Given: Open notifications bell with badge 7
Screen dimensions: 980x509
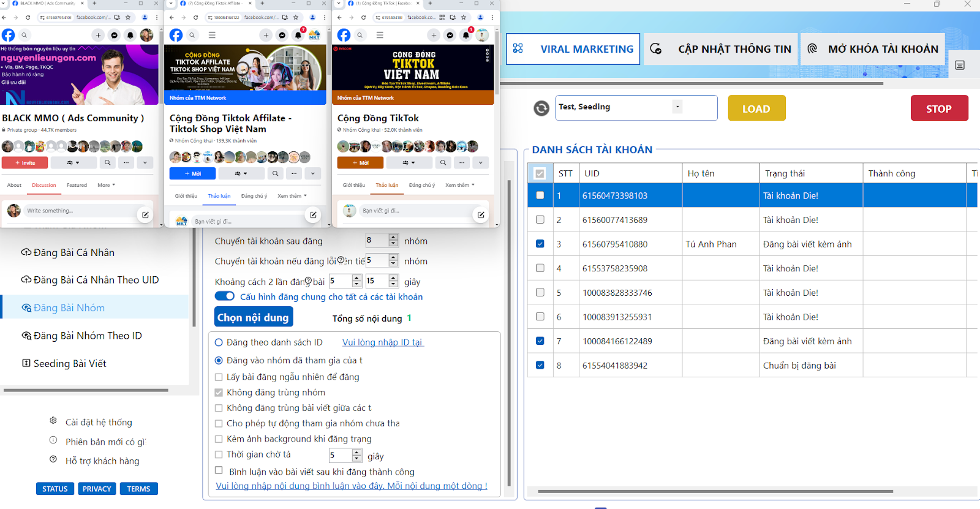Looking at the screenshot, I should [x=298, y=35].
